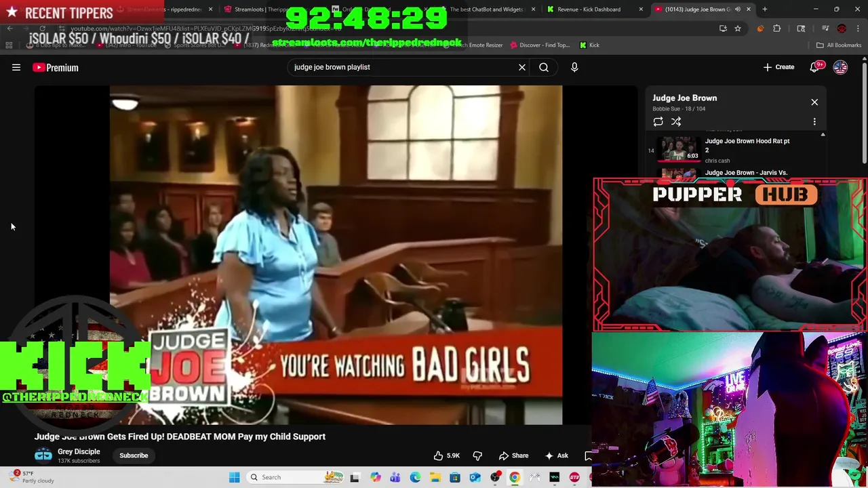The image size is (868, 488).
Task: Open Task View on taskbar
Action: [355, 477]
